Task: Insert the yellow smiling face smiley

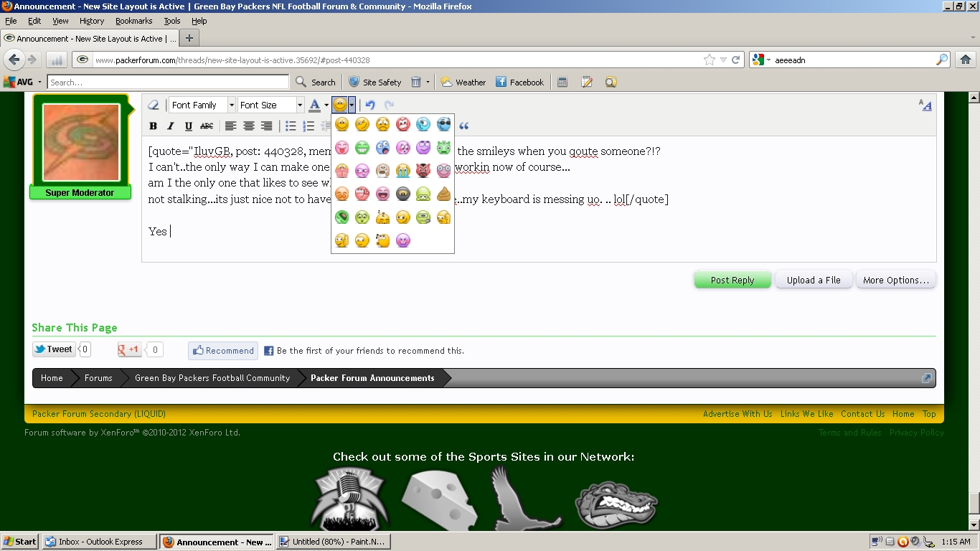Action: (x=342, y=125)
